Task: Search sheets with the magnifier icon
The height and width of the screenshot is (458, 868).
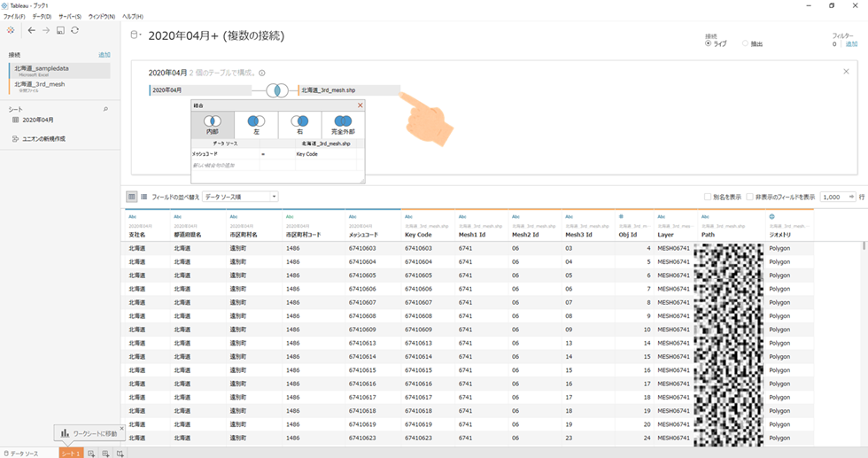Action: tap(105, 109)
